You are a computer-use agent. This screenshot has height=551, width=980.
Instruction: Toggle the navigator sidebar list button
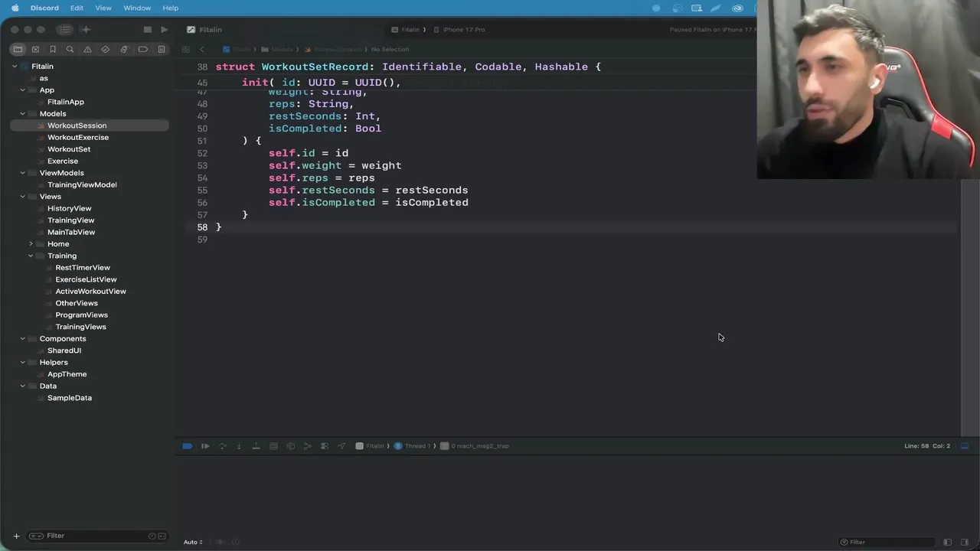(x=64, y=29)
